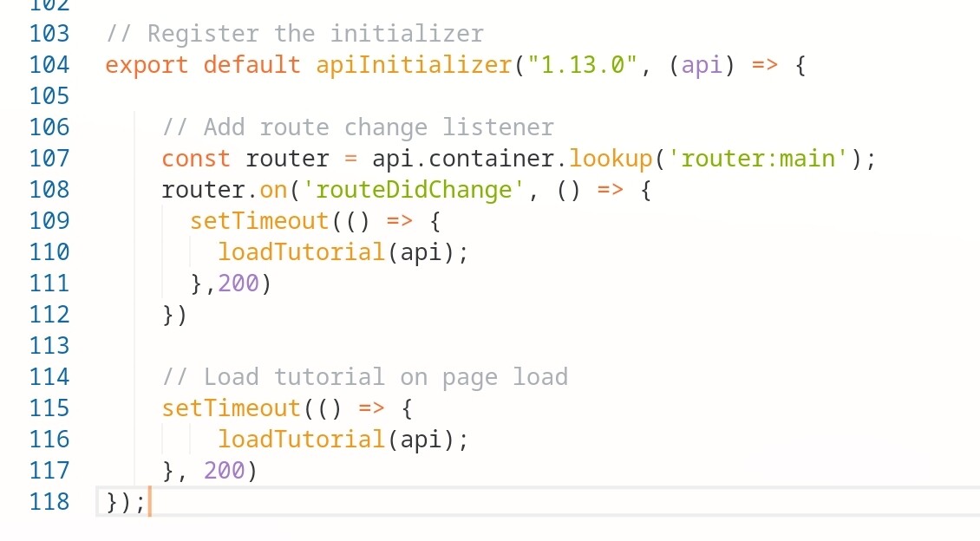Place cursor in '// Register the initializer' comment
The height and width of the screenshot is (541, 980).
point(294,34)
